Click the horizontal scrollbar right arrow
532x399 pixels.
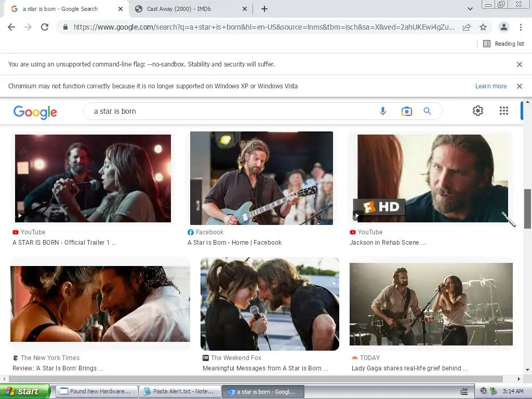tap(519, 379)
